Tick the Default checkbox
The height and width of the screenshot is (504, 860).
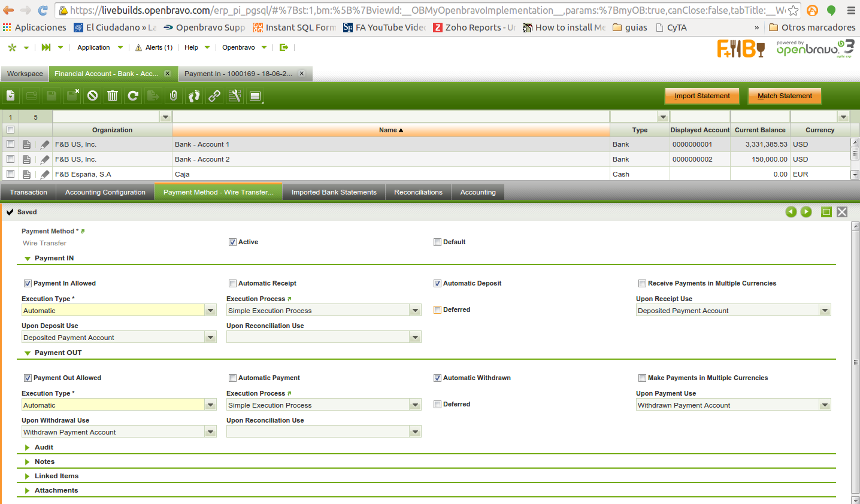click(437, 242)
